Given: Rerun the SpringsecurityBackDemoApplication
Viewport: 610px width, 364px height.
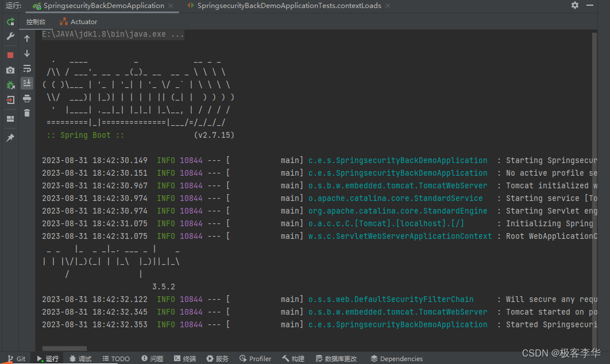Looking at the screenshot, I should point(10,22).
